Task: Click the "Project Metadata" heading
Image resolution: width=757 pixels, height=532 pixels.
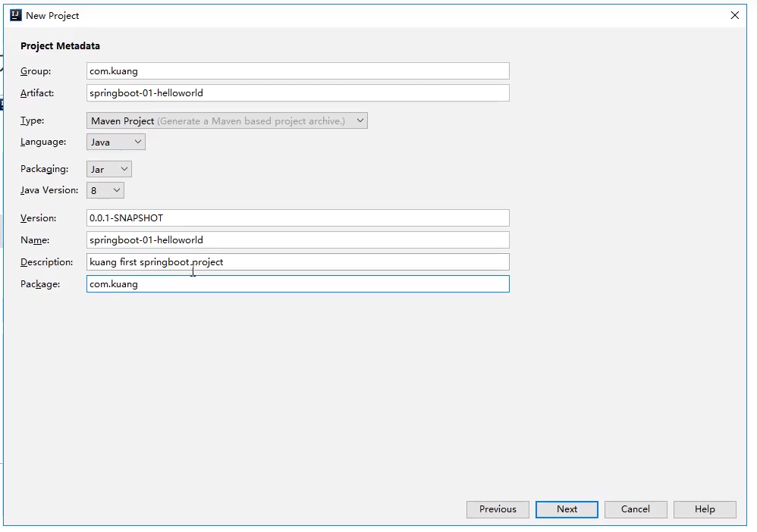Action: 60,46
